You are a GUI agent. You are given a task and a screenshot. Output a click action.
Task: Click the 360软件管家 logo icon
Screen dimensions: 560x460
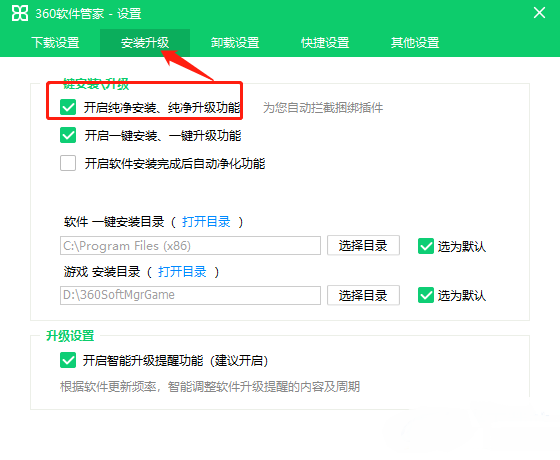pyautogui.click(x=20, y=14)
